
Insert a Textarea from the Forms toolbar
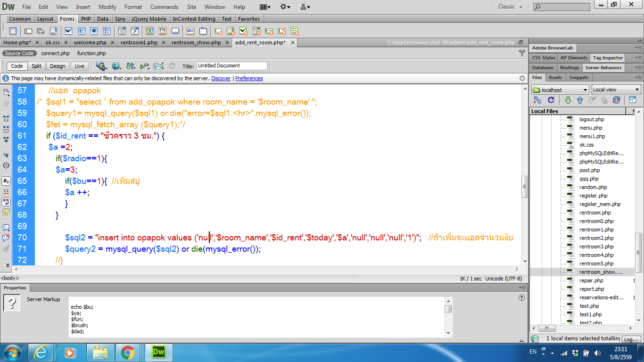point(53,31)
